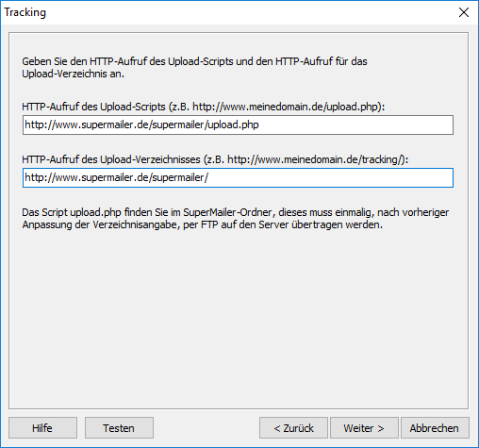Select the field ending with /supermailer/
479x448 pixels.
[238, 177]
